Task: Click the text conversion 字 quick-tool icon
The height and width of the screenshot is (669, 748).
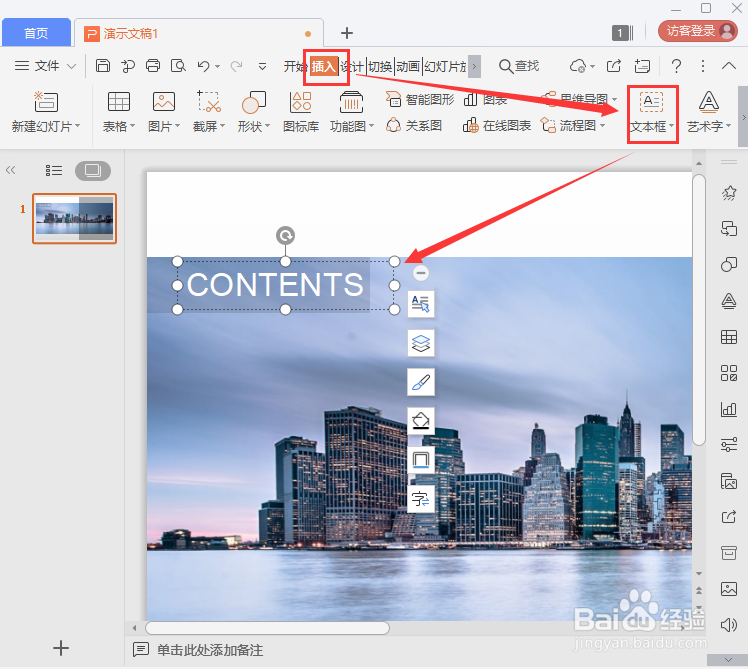Action: (421, 499)
